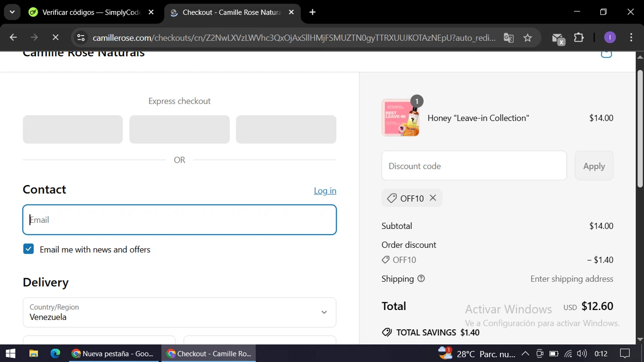The image size is (644, 362).
Task: Click the scrollbar down arrow
Action: click(640, 339)
